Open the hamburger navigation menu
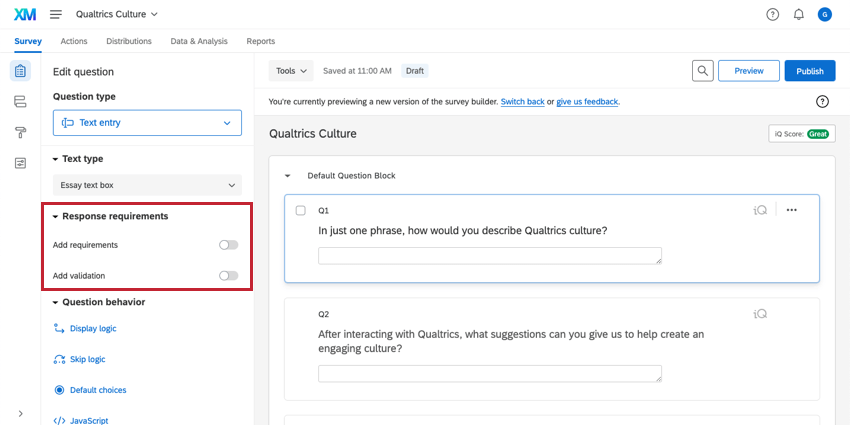Screen dimensions: 850x425 [x=55, y=14]
